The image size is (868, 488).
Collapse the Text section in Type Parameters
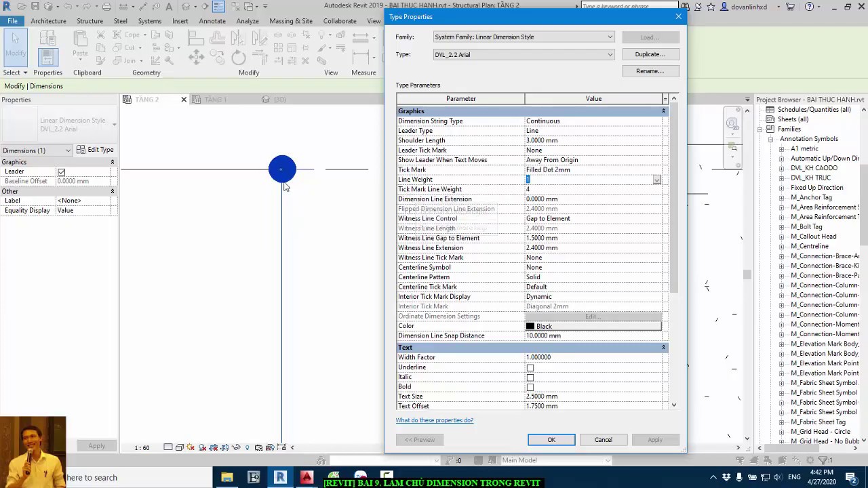click(664, 348)
